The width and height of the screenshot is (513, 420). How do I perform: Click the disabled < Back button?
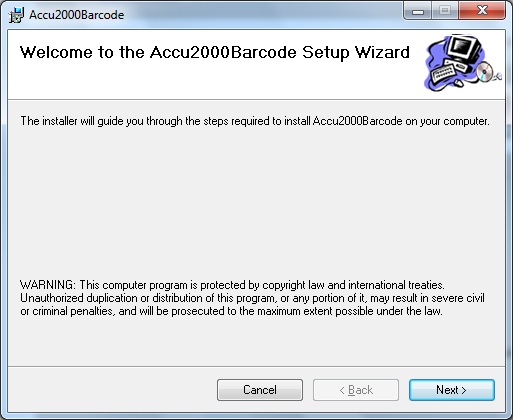(x=356, y=390)
